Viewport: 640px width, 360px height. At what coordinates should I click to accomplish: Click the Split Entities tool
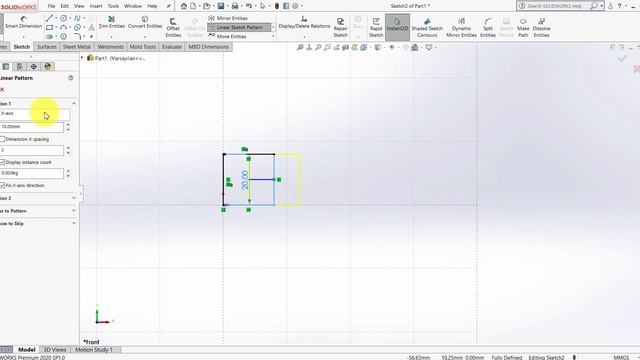tap(488, 27)
